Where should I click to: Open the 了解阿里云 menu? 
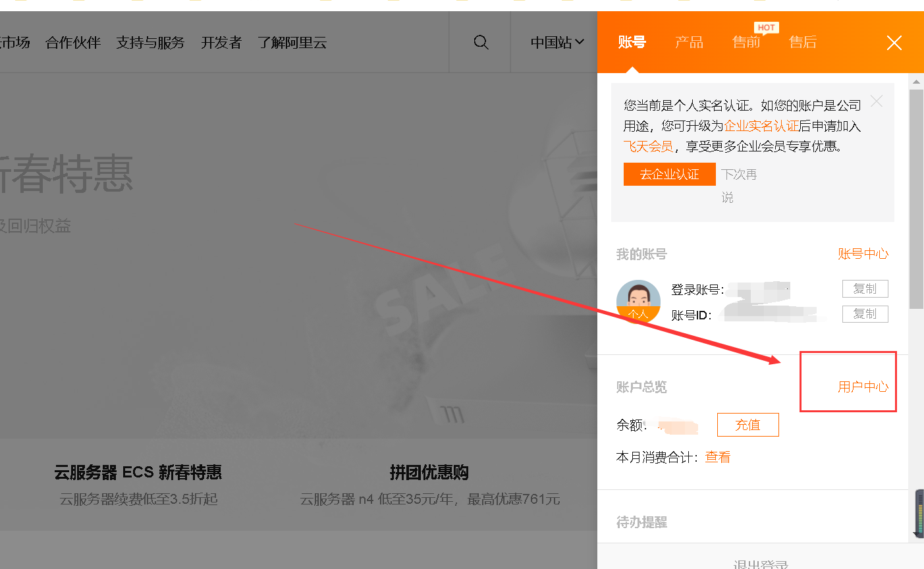click(x=292, y=43)
